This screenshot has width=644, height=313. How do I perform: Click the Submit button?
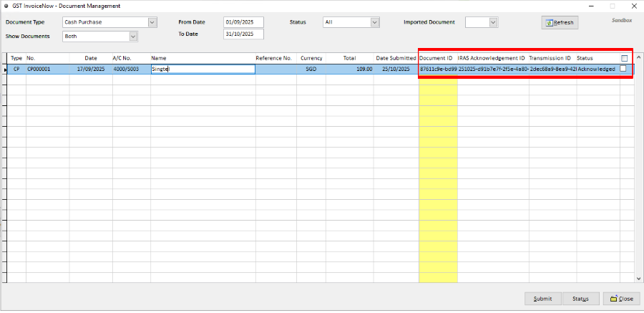tap(542, 299)
